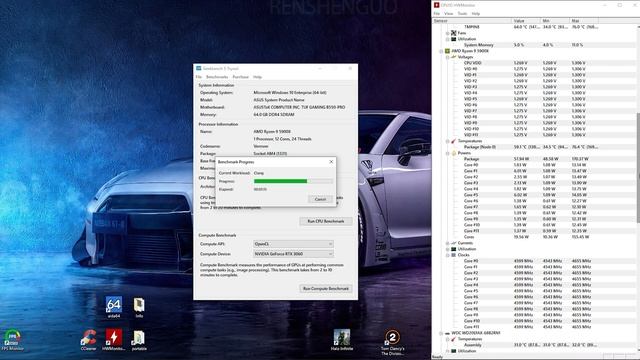This screenshot has height=360, width=640.
Task: Click the Voltages node icon
Action: pyautogui.click(x=453, y=57)
